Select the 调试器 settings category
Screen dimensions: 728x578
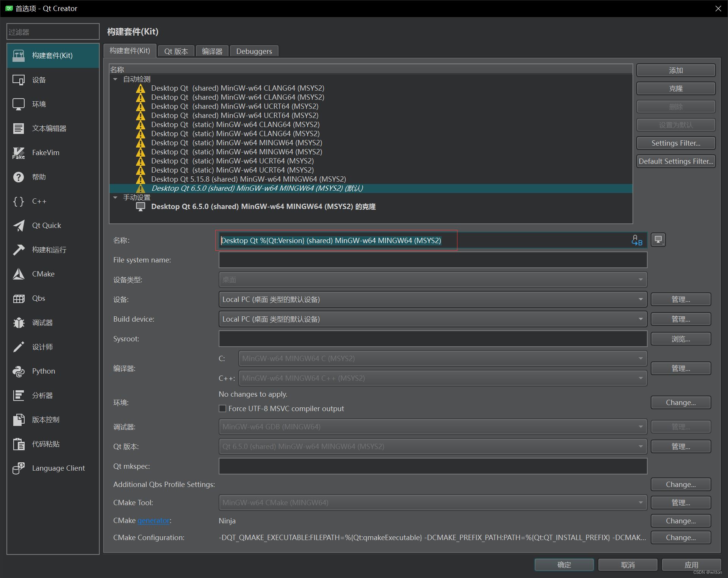click(x=42, y=322)
